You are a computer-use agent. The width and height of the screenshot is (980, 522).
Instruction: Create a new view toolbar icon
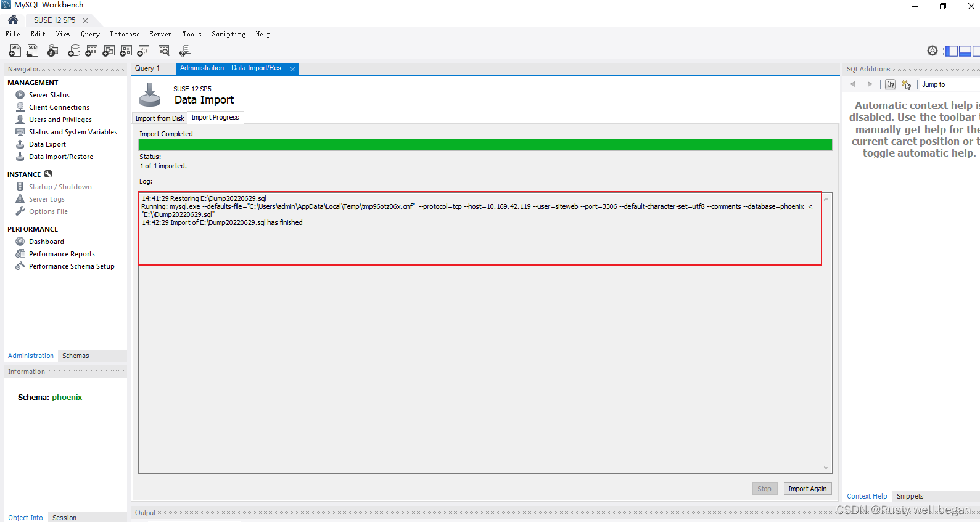click(109, 51)
